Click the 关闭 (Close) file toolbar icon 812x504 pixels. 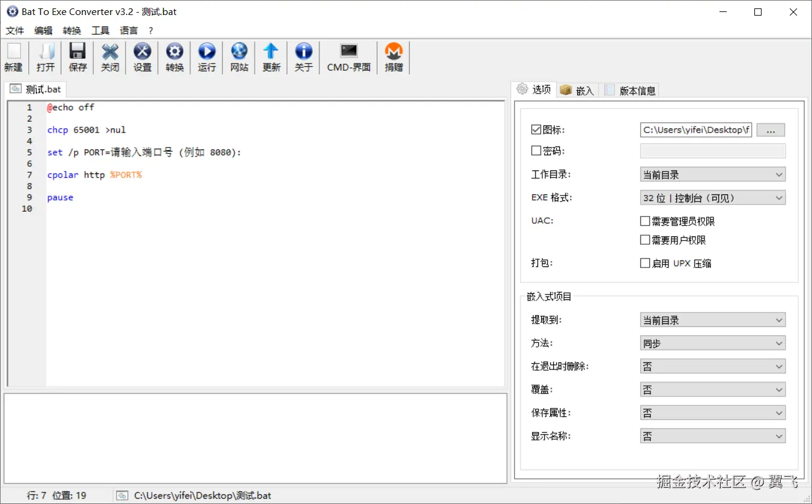pyautogui.click(x=110, y=58)
